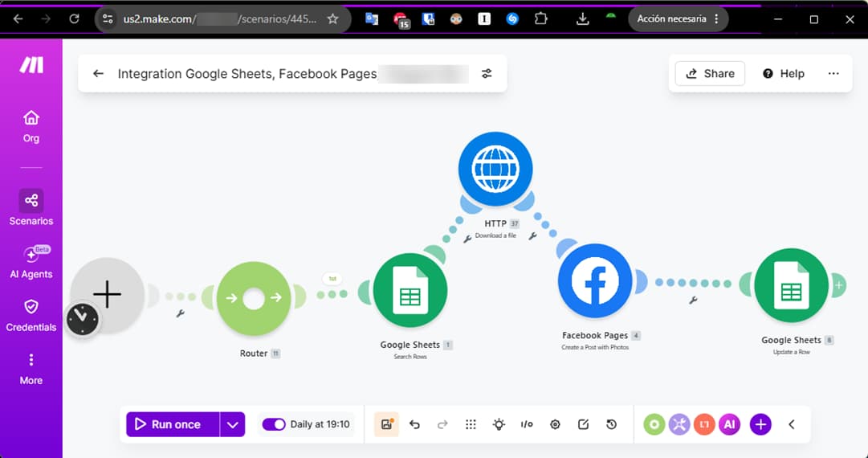Open Facebook Pages Create a Post module
This screenshot has height=458, width=868.
tap(595, 280)
